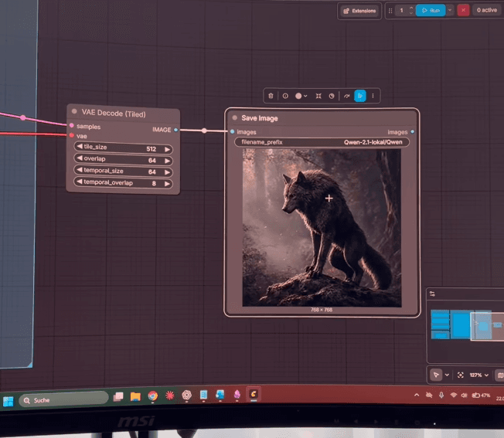This screenshot has width=504, height=438.
Task: Expand the Run button dropdown arrow
Action: (450, 10)
